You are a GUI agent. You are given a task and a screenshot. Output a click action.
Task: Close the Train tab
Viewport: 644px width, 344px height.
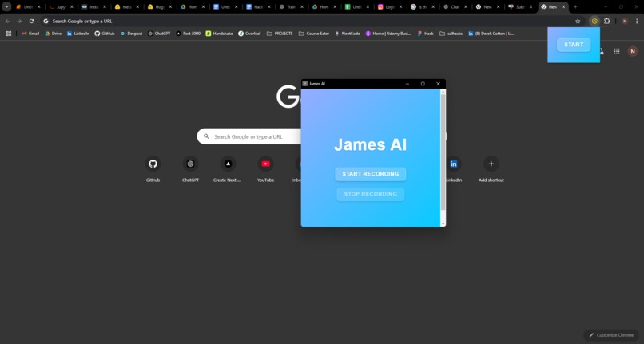302,6
